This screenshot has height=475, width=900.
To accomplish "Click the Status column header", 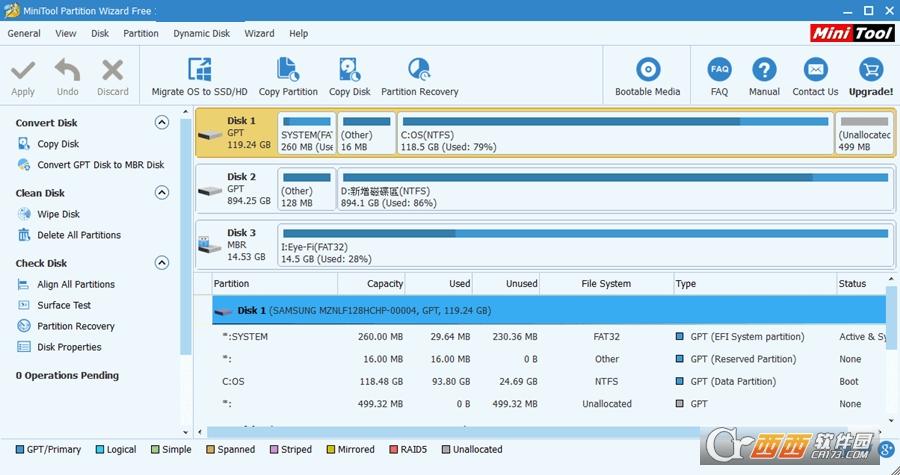I will [x=862, y=284].
